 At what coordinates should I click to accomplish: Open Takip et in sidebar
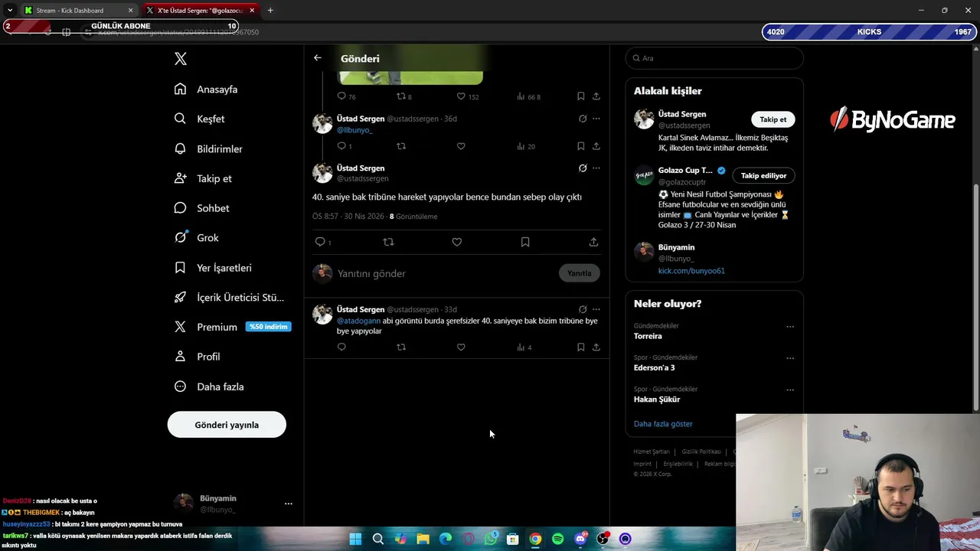pyautogui.click(x=203, y=178)
